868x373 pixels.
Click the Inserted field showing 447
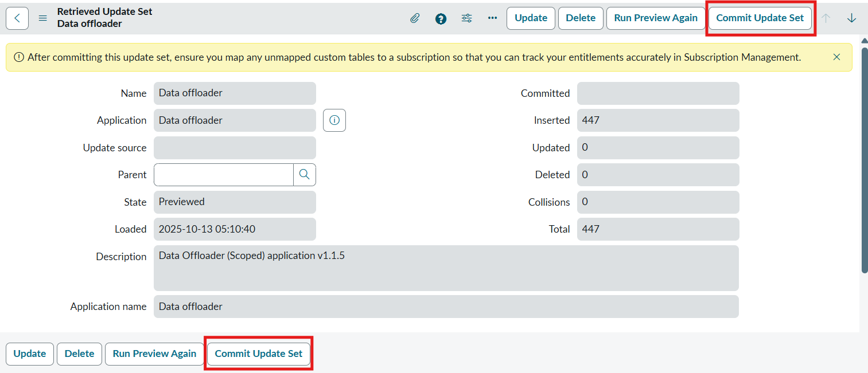(x=658, y=120)
